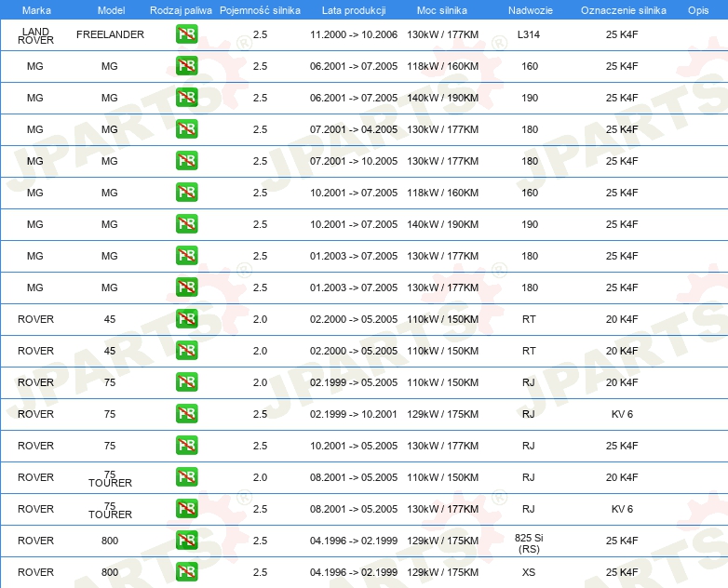Select ROVER brand in the 825 Si row
728x588 pixels.
coord(35,541)
